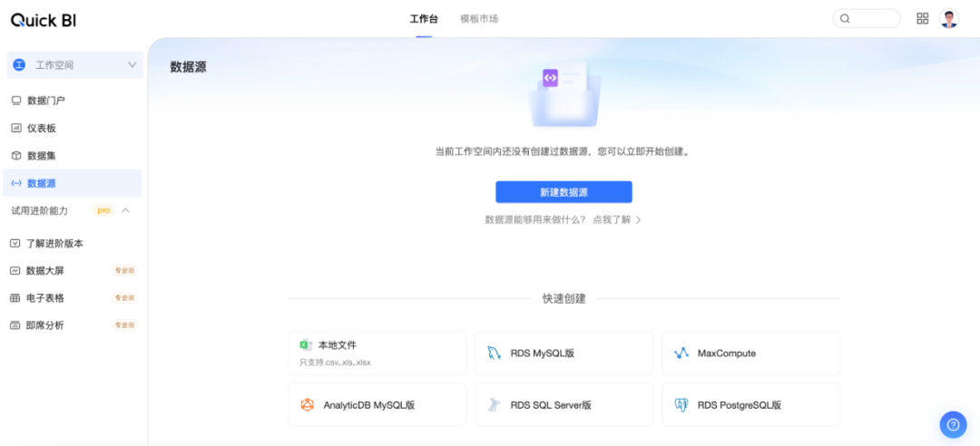Open 仪表板 in the sidebar
This screenshot has width=980, height=446.
(x=72, y=128)
